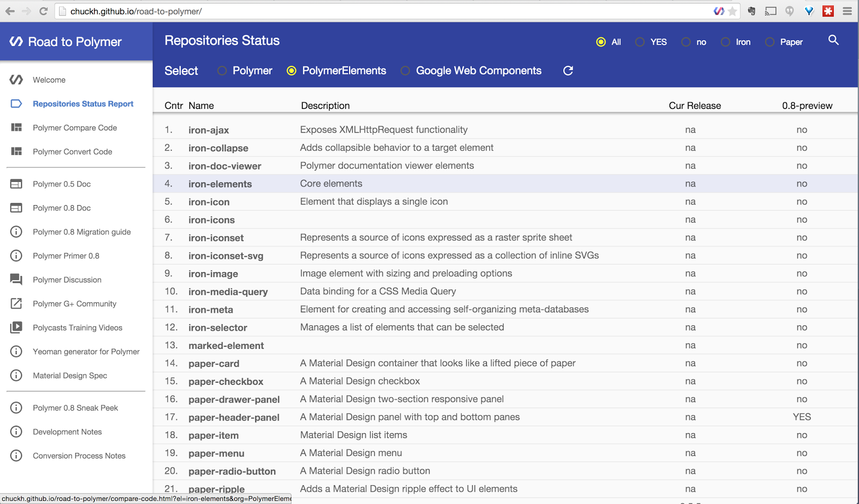Click the refresh icon next to Google Web Components

(x=568, y=71)
